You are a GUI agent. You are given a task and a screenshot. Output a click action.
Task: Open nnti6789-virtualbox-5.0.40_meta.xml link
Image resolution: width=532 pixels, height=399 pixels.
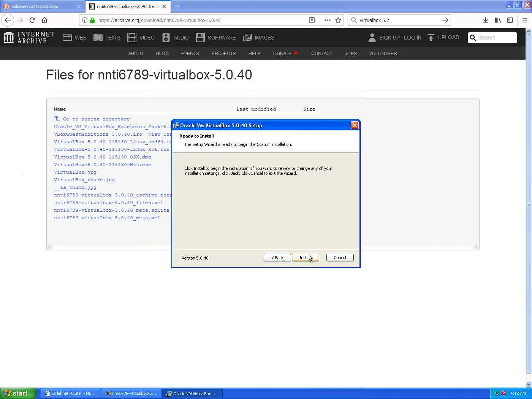107,218
